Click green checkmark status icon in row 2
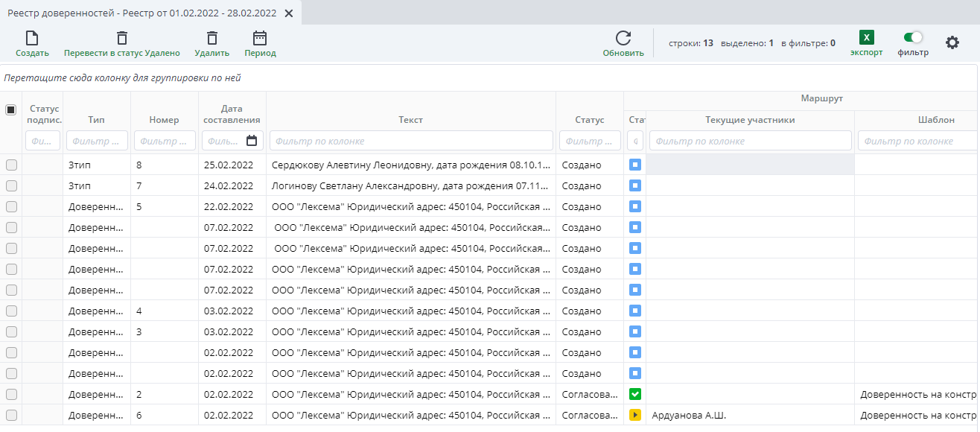Viewport: 980px width, 432px height. [x=635, y=394]
